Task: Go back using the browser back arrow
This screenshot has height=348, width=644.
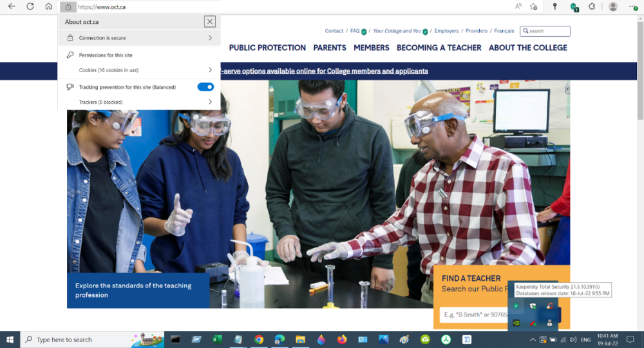Action: 12,6
